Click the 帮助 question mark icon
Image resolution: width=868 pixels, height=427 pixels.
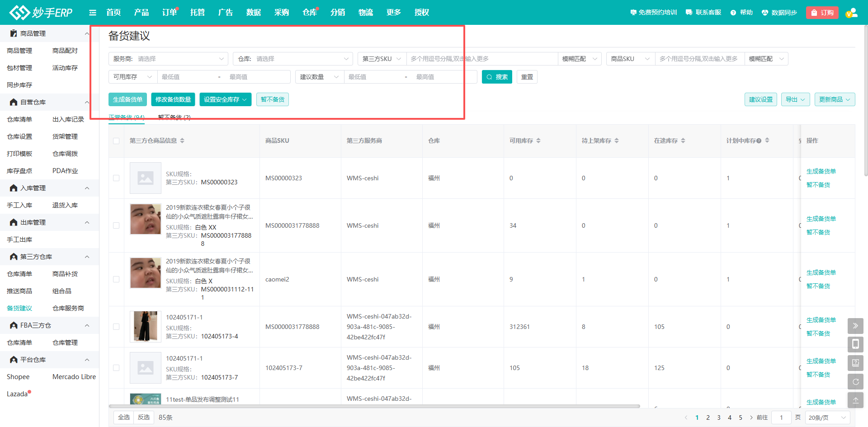(733, 13)
